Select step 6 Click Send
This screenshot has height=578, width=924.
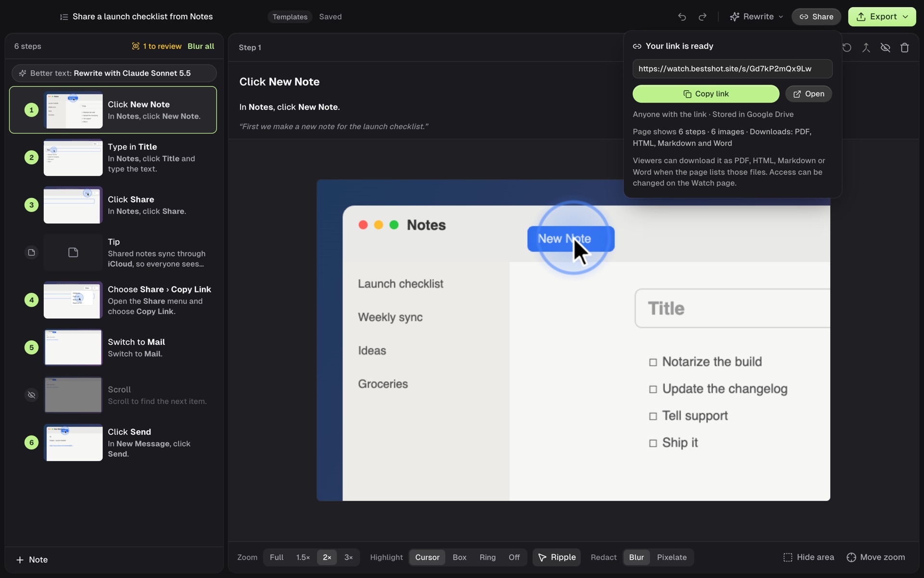[x=113, y=443]
